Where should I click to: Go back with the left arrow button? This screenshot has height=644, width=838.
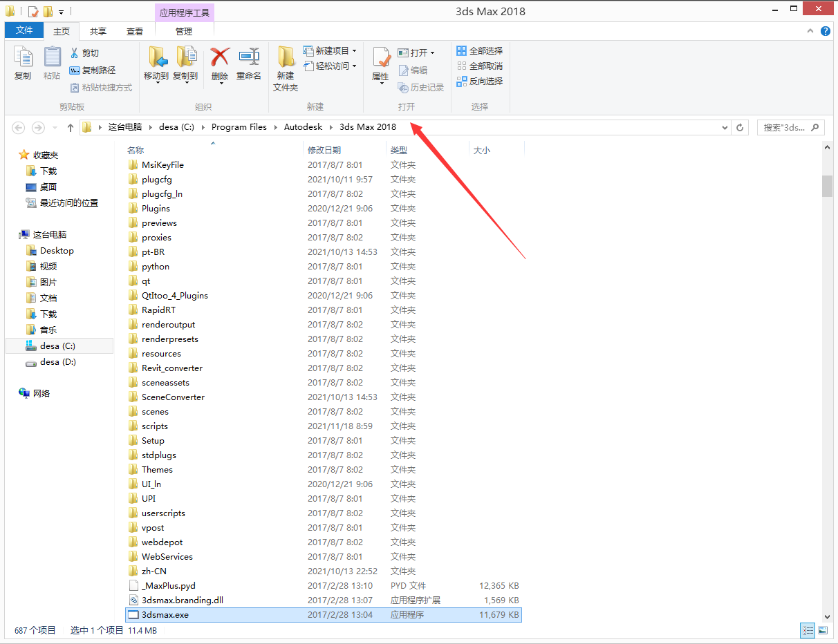click(19, 128)
